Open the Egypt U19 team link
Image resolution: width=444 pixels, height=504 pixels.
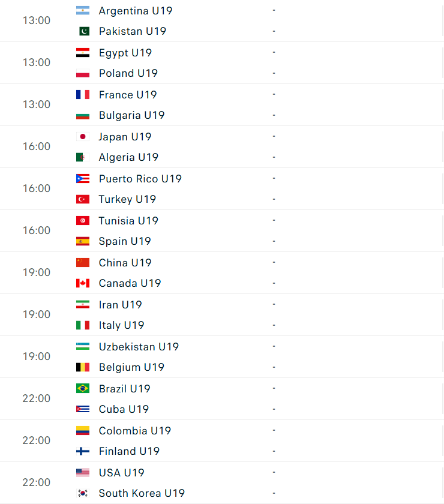(x=125, y=53)
